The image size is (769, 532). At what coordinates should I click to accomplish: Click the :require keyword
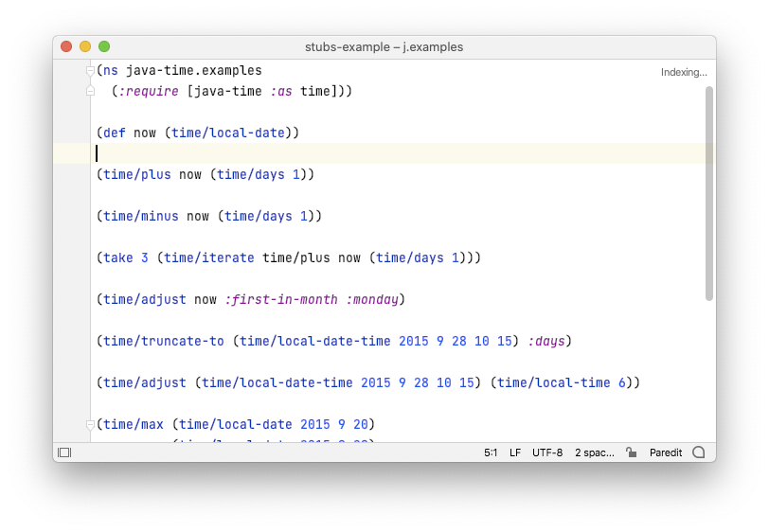click(149, 92)
